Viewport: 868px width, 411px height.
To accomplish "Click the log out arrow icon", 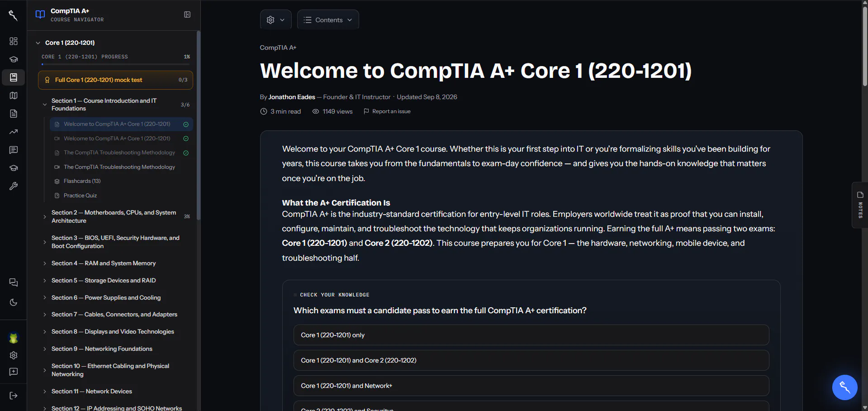I will coord(14,396).
